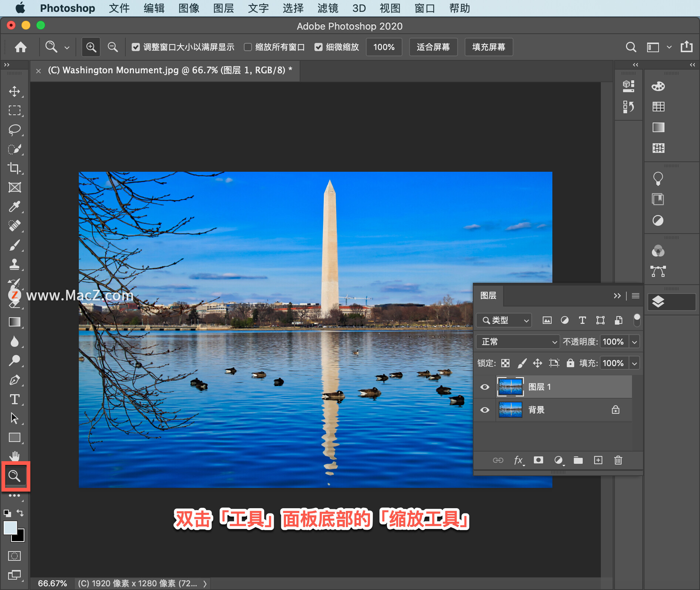
Task: Select the Pen tool
Action: coord(14,380)
